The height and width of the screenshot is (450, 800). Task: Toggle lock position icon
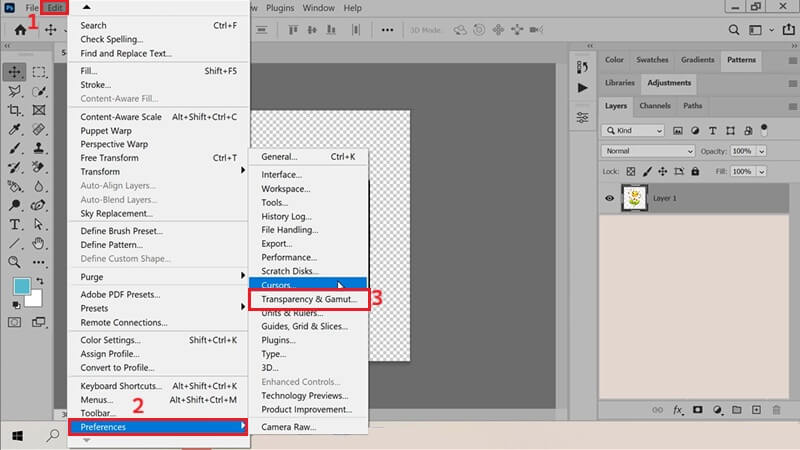(663, 171)
